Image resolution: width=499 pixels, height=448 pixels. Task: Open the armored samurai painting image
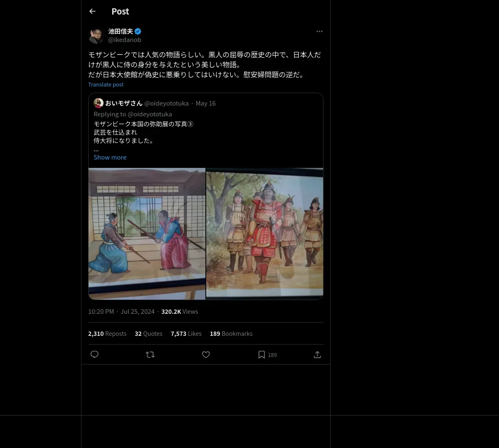click(265, 234)
